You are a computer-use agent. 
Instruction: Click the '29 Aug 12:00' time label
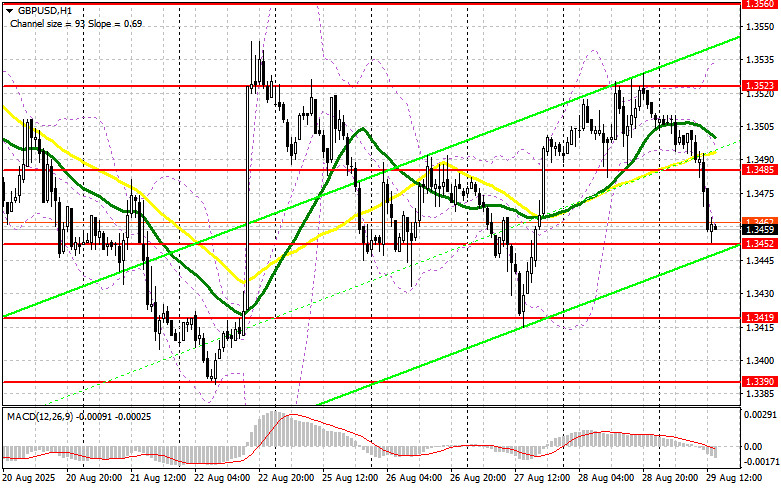pyautogui.click(x=734, y=478)
